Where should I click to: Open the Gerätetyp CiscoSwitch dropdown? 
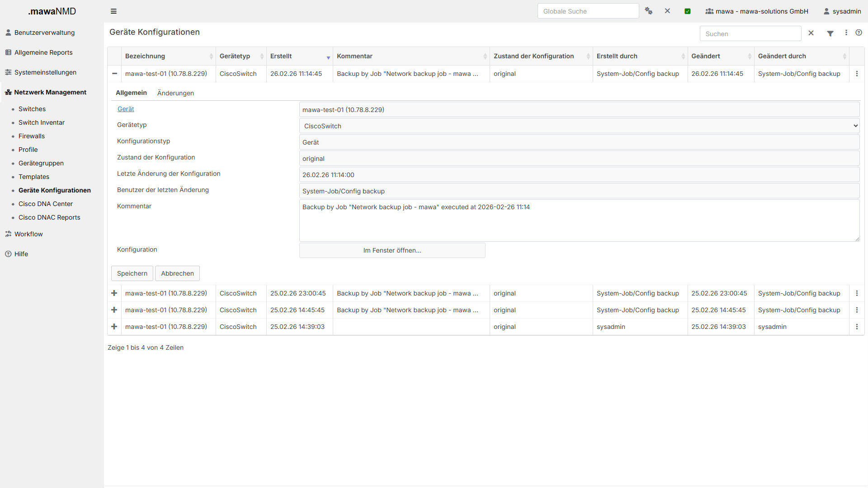579,126
